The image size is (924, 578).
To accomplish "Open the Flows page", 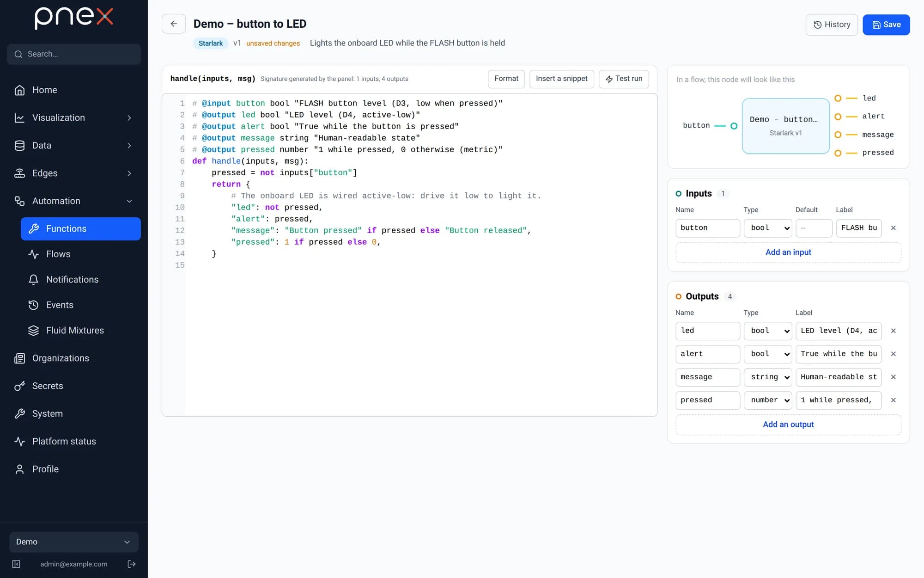I will [x=81, y=254].
